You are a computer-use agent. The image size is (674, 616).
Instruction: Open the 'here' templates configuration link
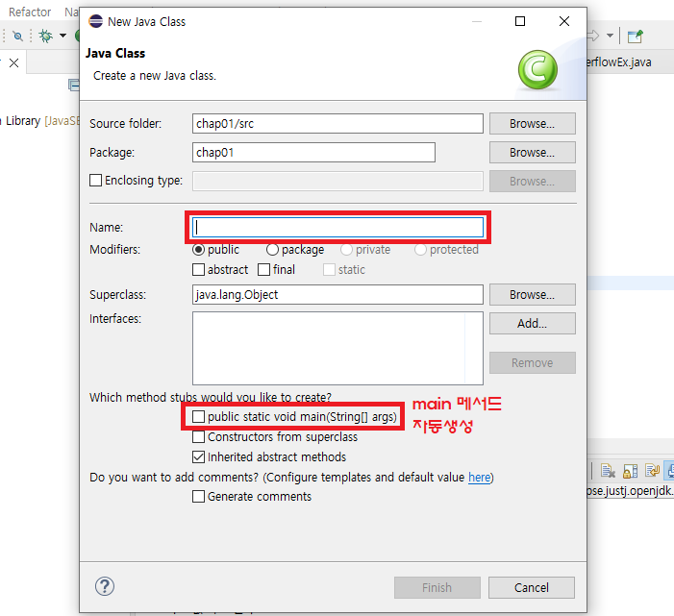[479, 478]
